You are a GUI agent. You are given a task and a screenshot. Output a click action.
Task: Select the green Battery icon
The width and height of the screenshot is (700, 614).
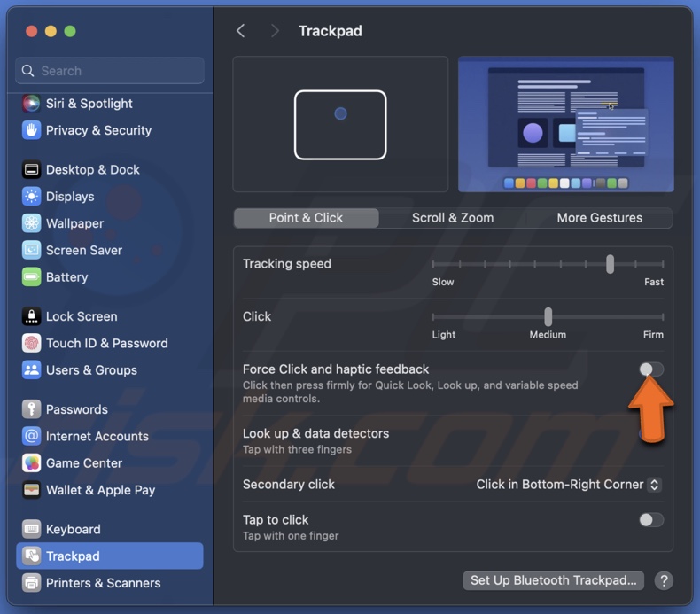31,276
